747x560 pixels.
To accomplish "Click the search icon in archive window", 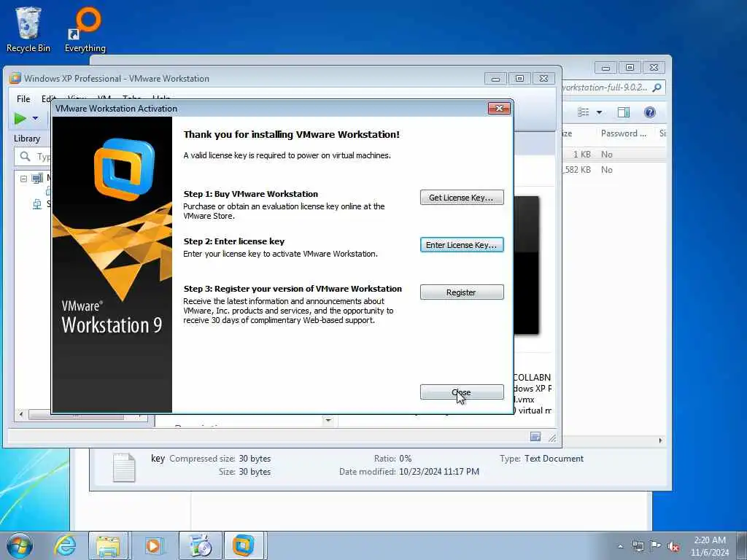I will point(657,87).
